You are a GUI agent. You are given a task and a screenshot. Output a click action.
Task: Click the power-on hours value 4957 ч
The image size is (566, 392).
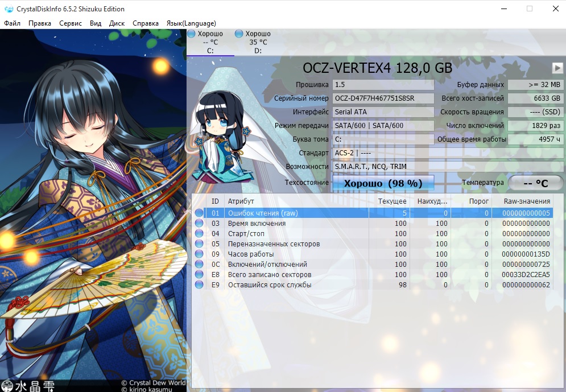pyautogui.click(x=535, y=139)
